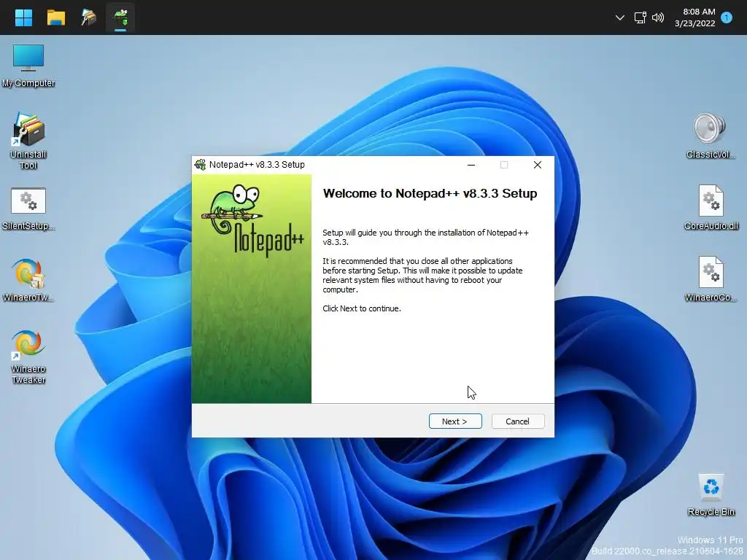This screenshot has height=560, width=747.
Task: Open the network tray icon
Action: pos(640,17)
